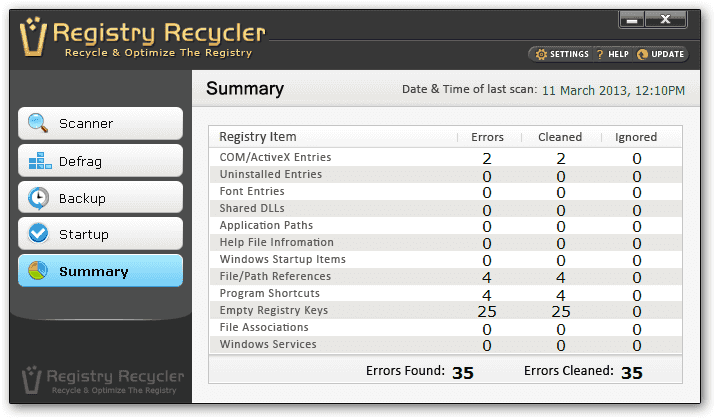Click the Cleaned column header
The image size is (715, 418).
pos(560,137)
